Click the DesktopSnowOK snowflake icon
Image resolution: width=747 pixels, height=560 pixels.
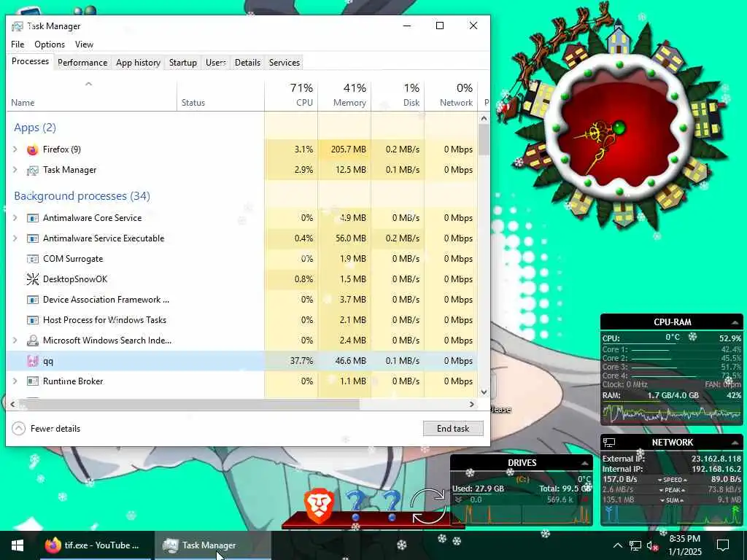coord(32,279)
